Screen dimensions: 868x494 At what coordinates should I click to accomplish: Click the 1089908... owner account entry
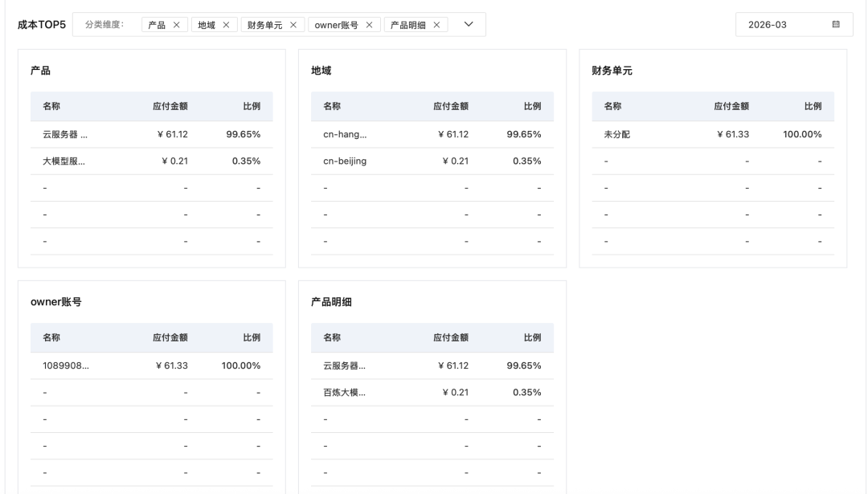point(66,365)
